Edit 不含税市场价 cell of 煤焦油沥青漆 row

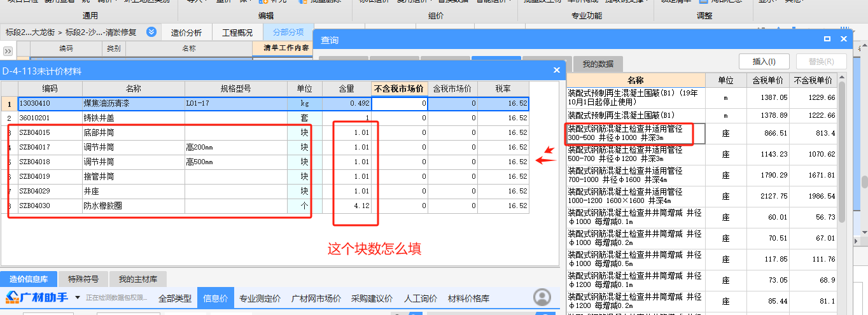pyautogui.click(x=399, y=103)
